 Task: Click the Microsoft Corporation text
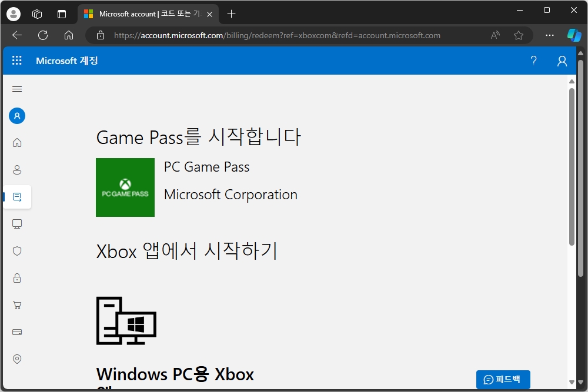tap(230, 195)
